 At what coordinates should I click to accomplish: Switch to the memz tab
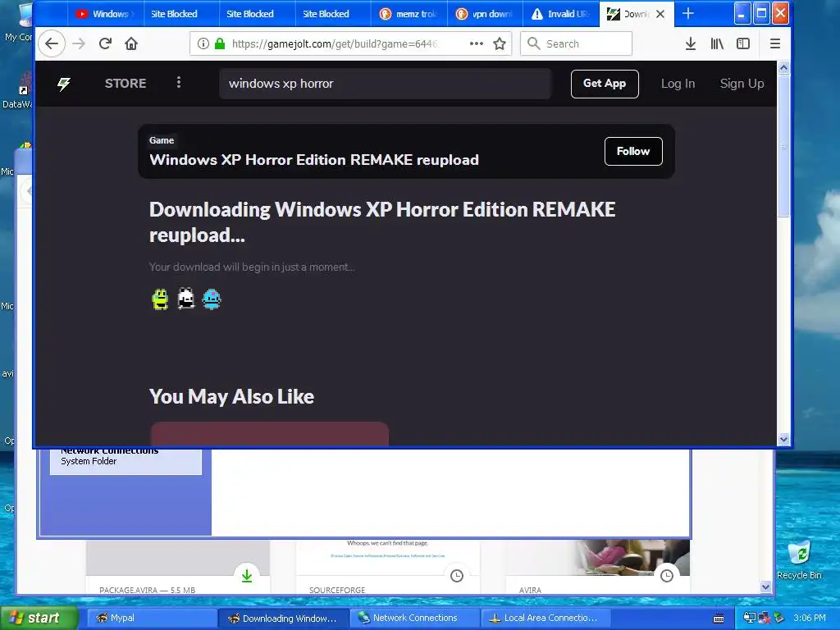tap(409, 14)
